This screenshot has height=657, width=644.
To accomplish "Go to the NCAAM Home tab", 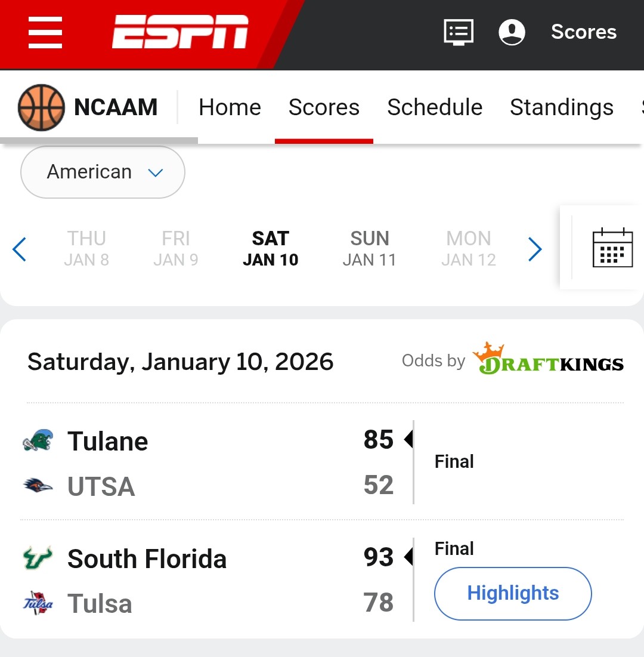I will (230, 107).
